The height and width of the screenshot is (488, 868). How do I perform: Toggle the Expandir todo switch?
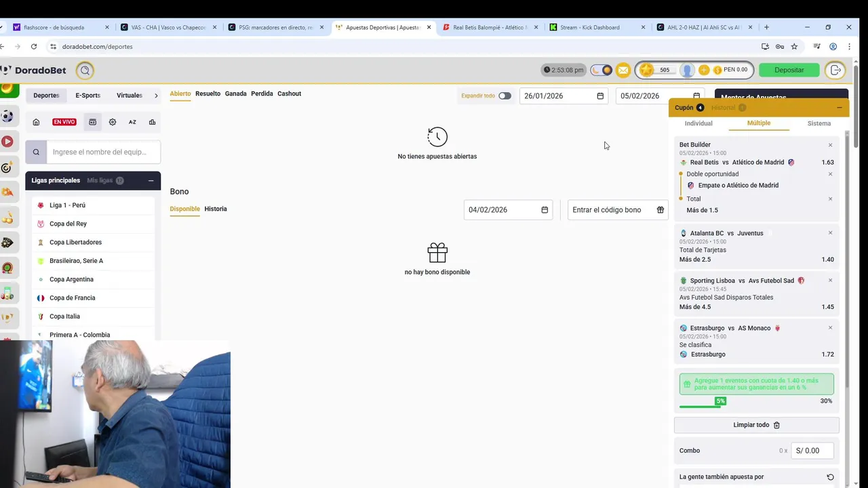coord(505,96)
